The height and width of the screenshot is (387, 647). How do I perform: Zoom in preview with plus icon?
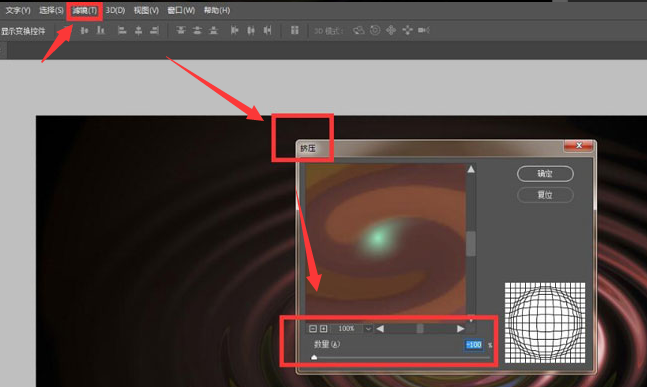(x=324, y=329)
